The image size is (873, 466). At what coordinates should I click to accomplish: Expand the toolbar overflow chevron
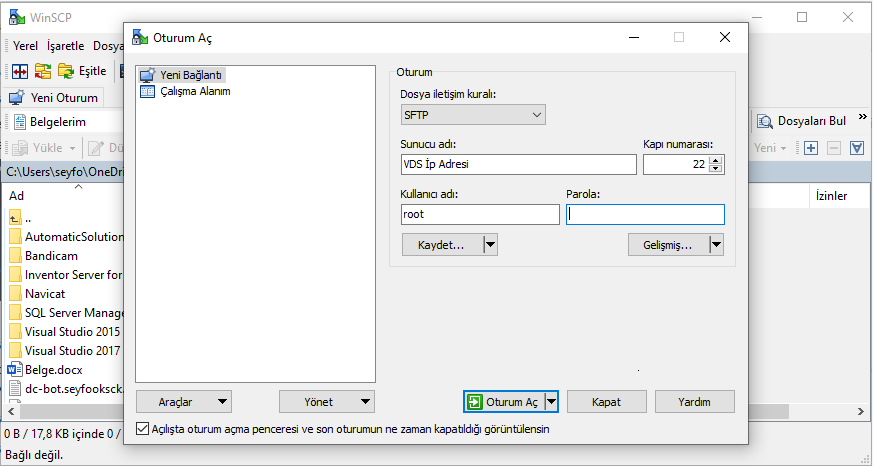coord(862,116)
